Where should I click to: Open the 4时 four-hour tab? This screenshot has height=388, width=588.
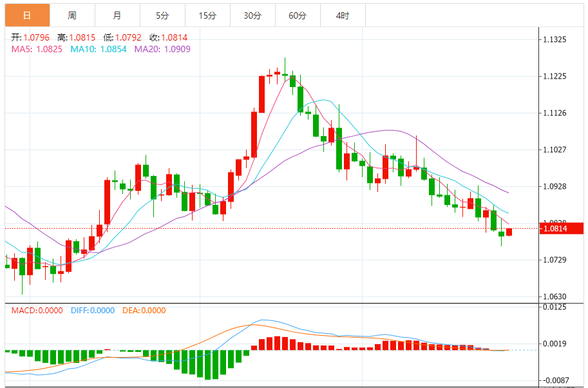[x=343, y=15]
